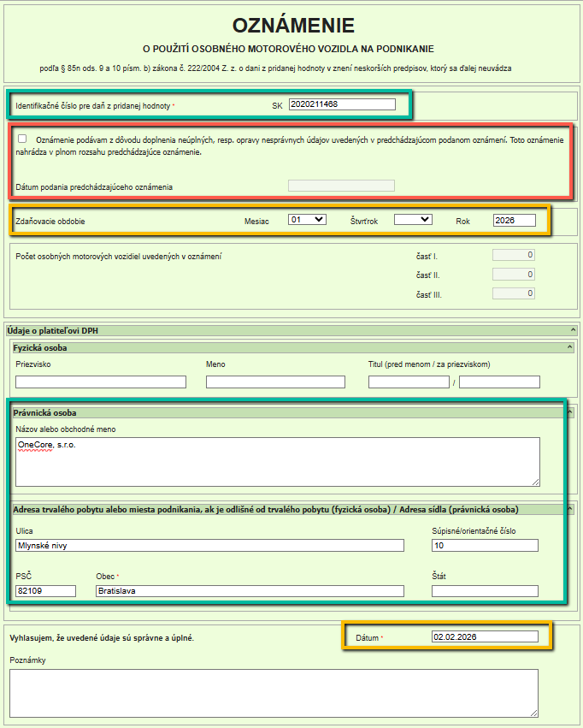Click inside the Poznámky notes textarea
Screen dimensions: 583x728
(x=274, y=692)
